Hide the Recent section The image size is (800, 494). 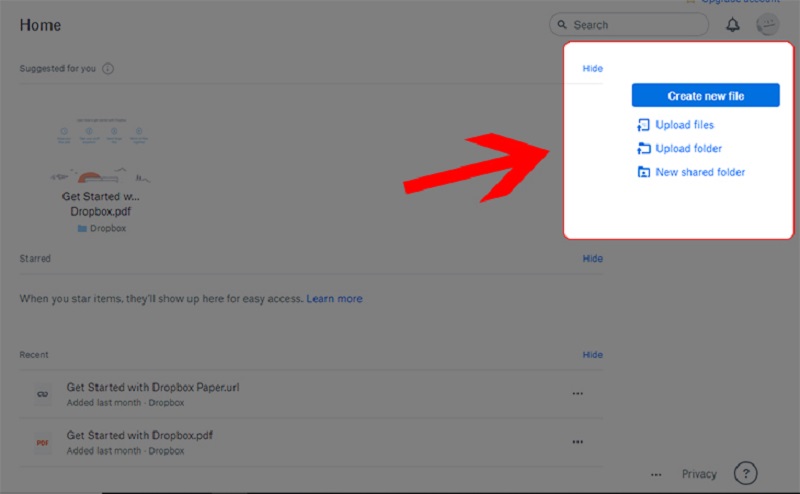tap(592, 355)
